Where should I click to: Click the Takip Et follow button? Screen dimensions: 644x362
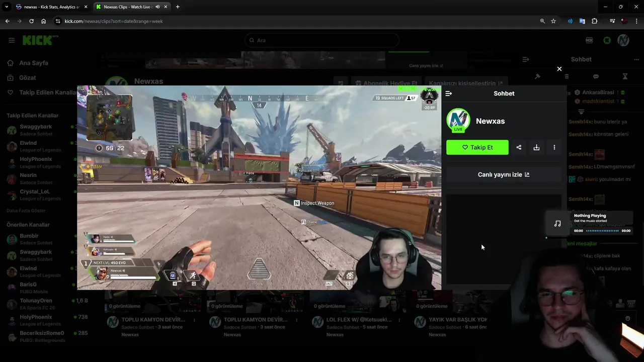pos(477,147)
